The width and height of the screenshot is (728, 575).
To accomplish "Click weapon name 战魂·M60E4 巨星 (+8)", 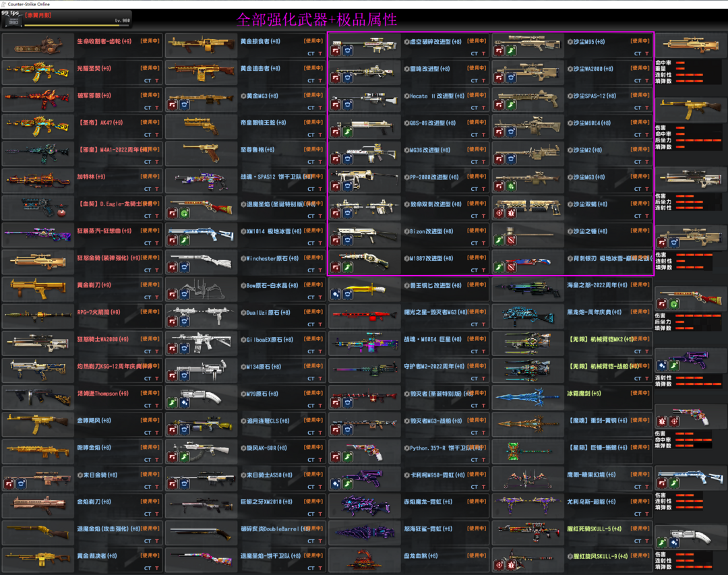I will click(x=433, y=339).
